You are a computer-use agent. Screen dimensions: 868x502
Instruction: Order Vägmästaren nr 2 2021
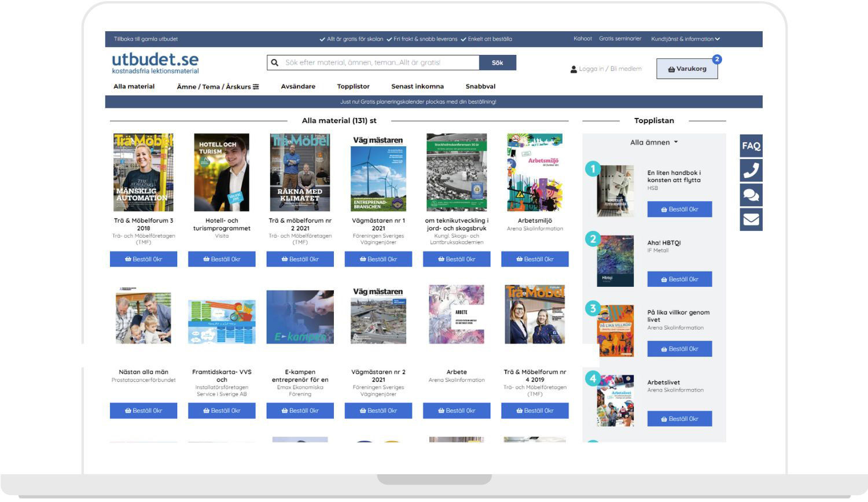(x=378, y=411)
